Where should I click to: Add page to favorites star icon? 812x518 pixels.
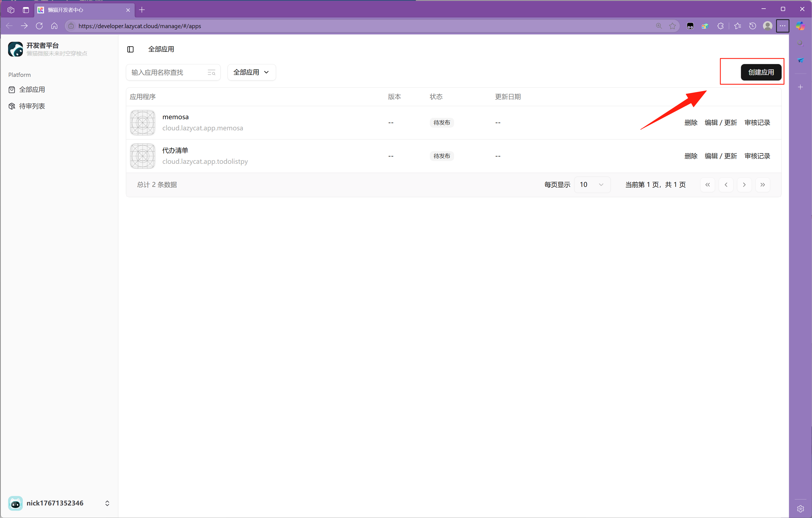pyautogui.click(x=672, y=26)
